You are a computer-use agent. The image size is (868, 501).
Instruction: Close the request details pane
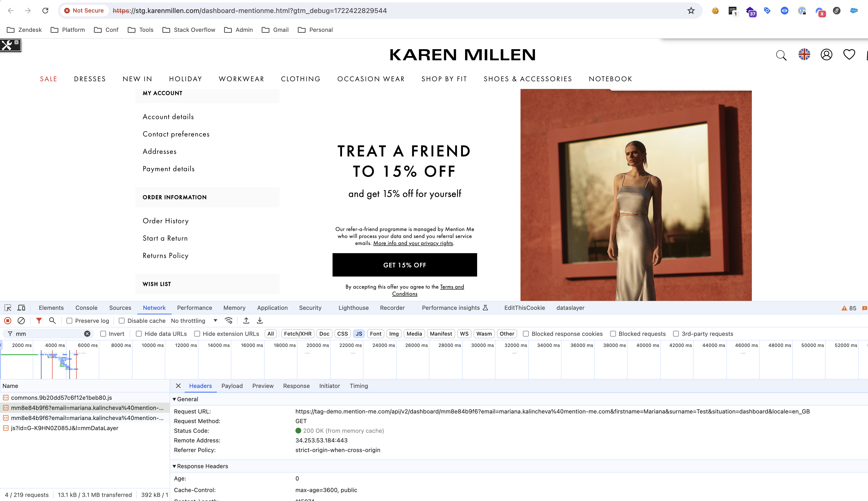pyautogui.click(x=178, y=386)
